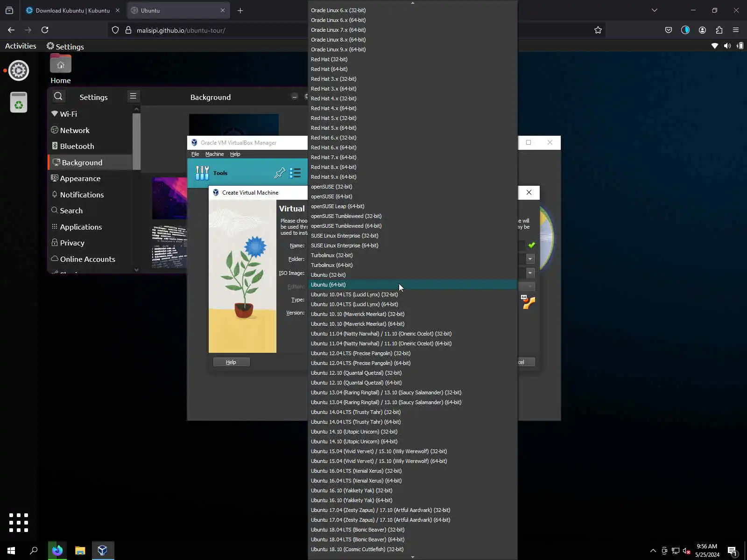Open Applications in Settings sidebar
This screenshot has height=560, width=747.
(91, 227)
